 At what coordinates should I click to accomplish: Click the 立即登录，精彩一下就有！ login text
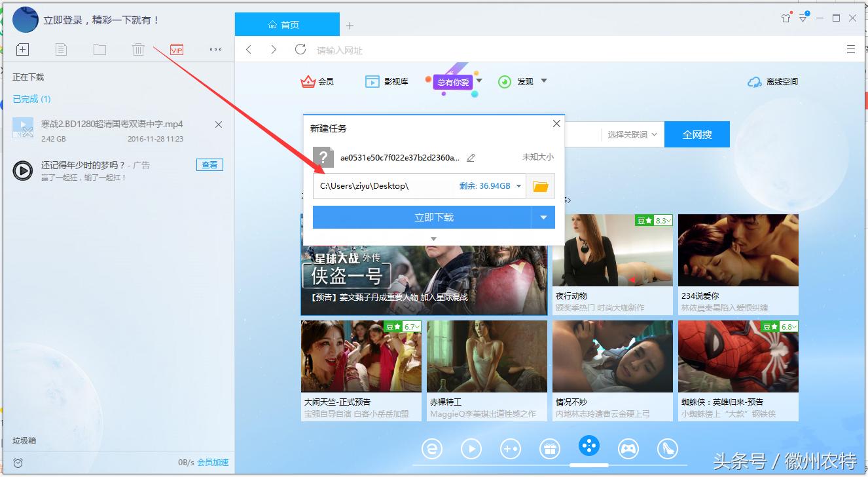(x=101, y=20)
